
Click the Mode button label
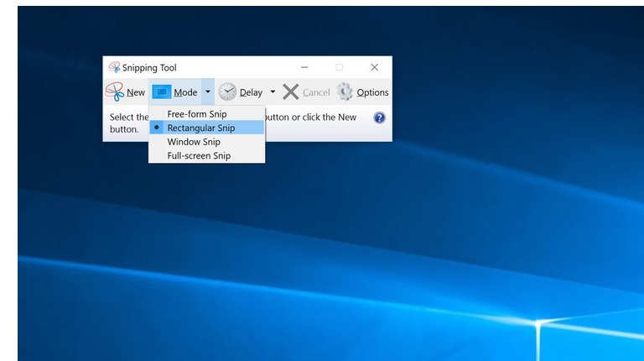[185, 92]
